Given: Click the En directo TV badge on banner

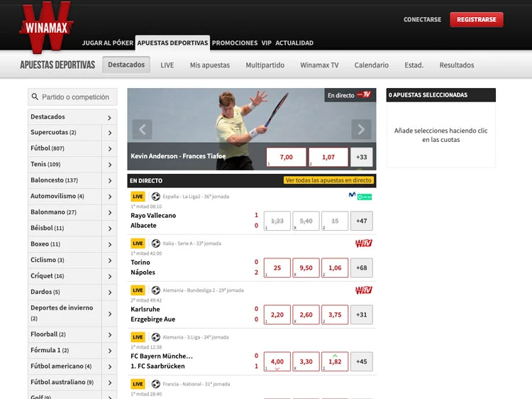Looking at the screenshot, I should [x=350, y=95].
